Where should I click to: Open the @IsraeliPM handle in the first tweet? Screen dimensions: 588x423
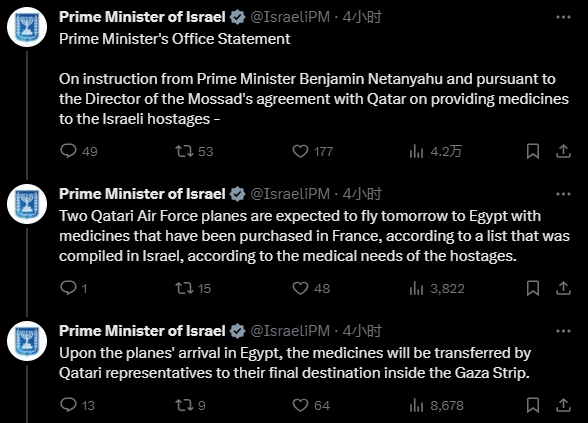(290, 17)
